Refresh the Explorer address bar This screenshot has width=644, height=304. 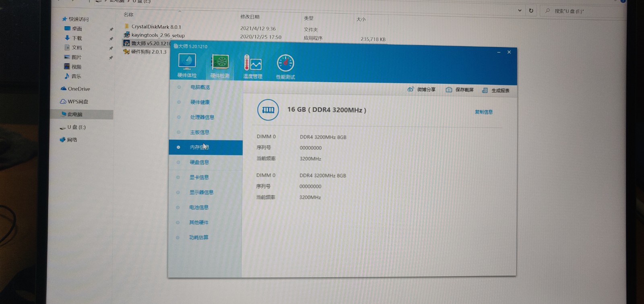(x=531, y=10)
